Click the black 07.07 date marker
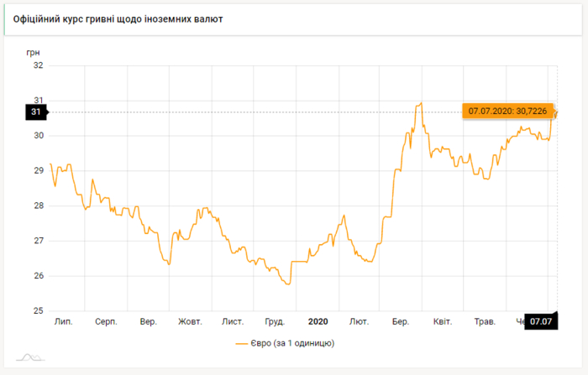Screen dimensions: 588x375 pos(540,321)
